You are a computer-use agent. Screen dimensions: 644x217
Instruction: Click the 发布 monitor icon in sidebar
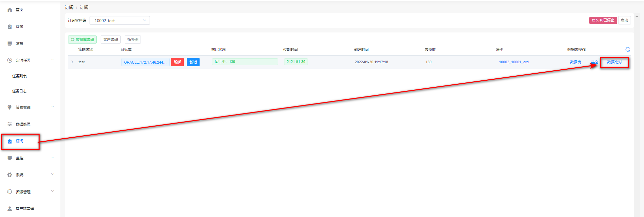click(x=10, y=44)
